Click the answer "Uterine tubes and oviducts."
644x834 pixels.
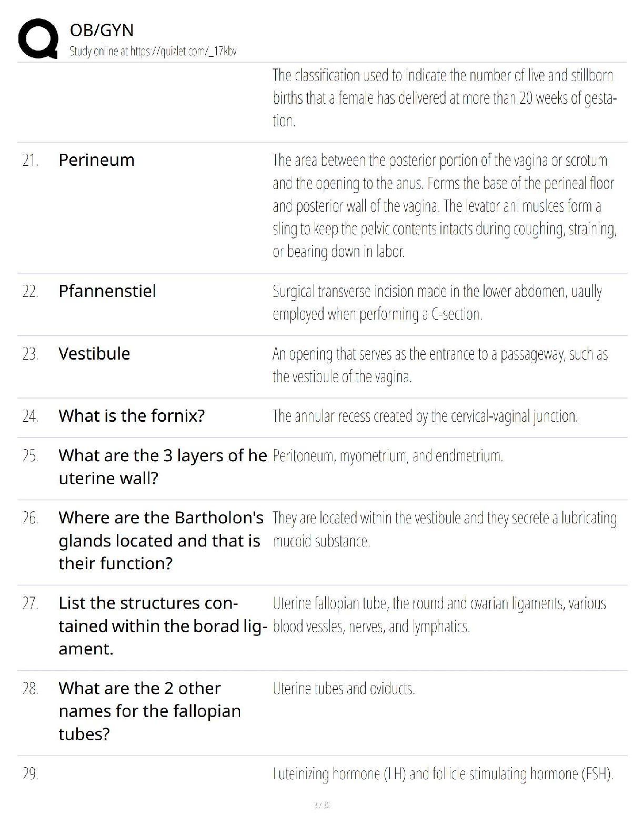coord(344,689)
